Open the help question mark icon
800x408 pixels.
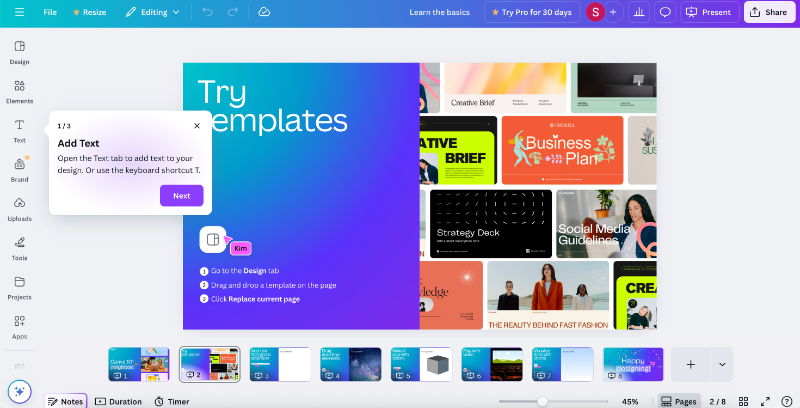(x=787, y=401)
